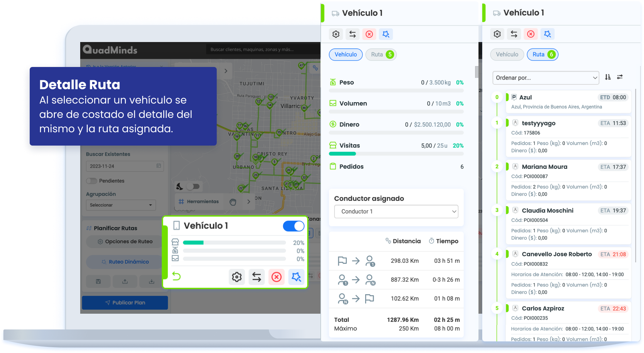644x353 pixels.
Task: Click the swap arrows icon in Vehículo 1 card
Action: pos(257,276)
